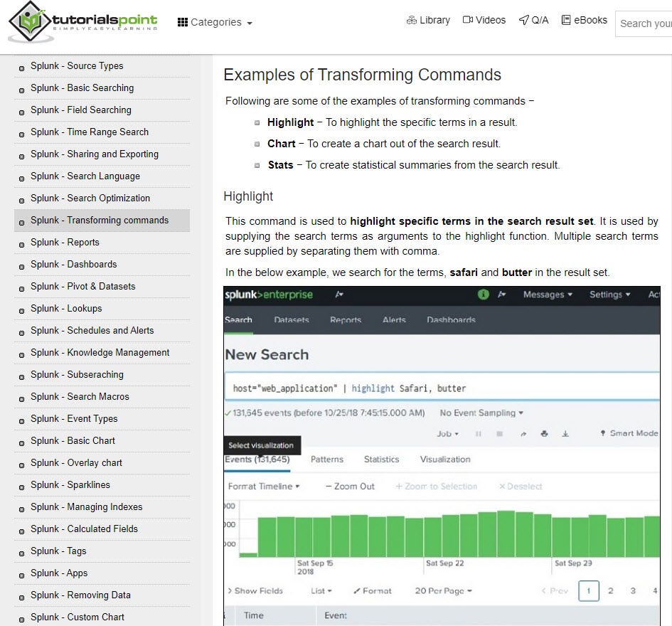
Task: Open Splunk - Source Types tutorial
Action: point(77,65)
